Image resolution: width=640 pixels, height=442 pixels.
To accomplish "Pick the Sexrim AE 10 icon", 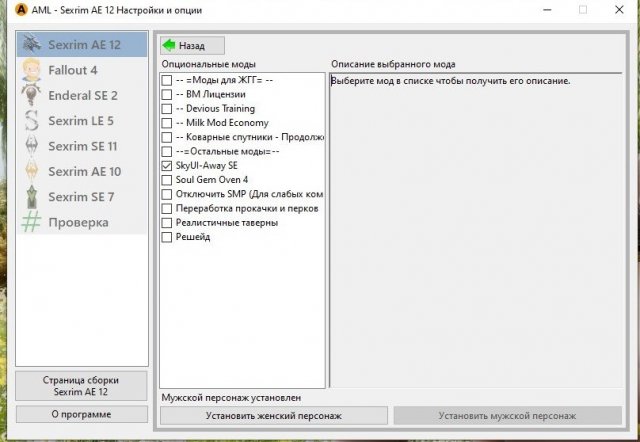I will click(x=32, y=171).
